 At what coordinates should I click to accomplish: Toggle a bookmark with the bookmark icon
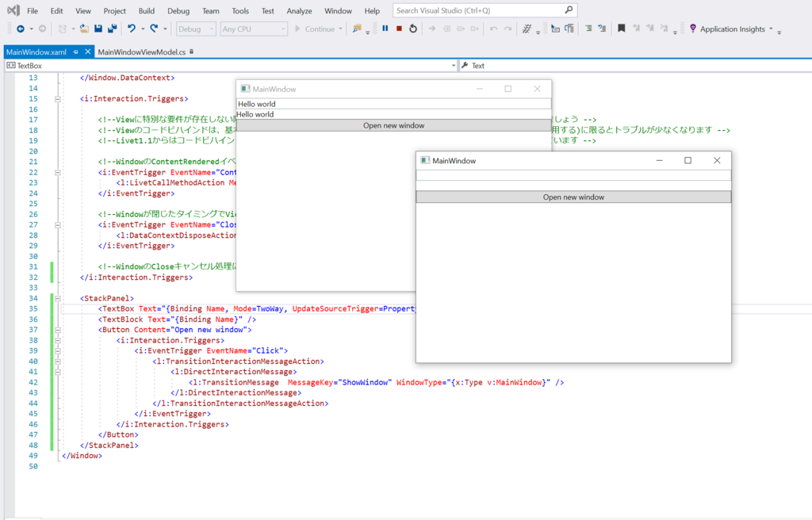coord(622,29)
